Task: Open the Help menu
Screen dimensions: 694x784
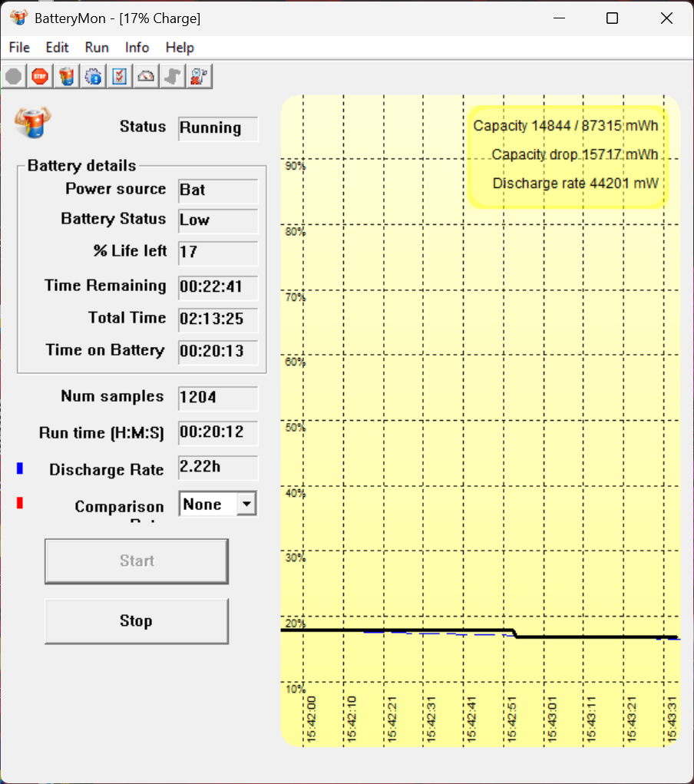Action: click(180, 48)
